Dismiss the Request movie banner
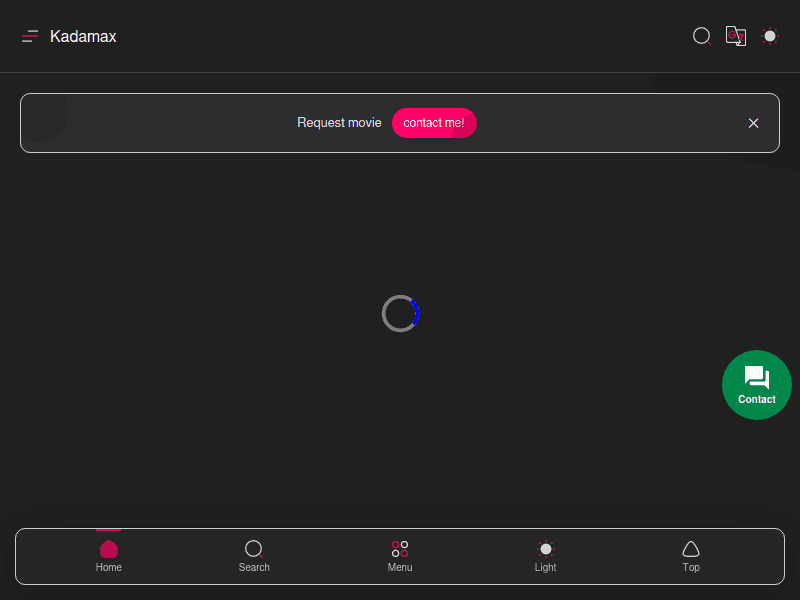Image resolution: width=800 pixels, height=600 pixels. click(753, 123)
